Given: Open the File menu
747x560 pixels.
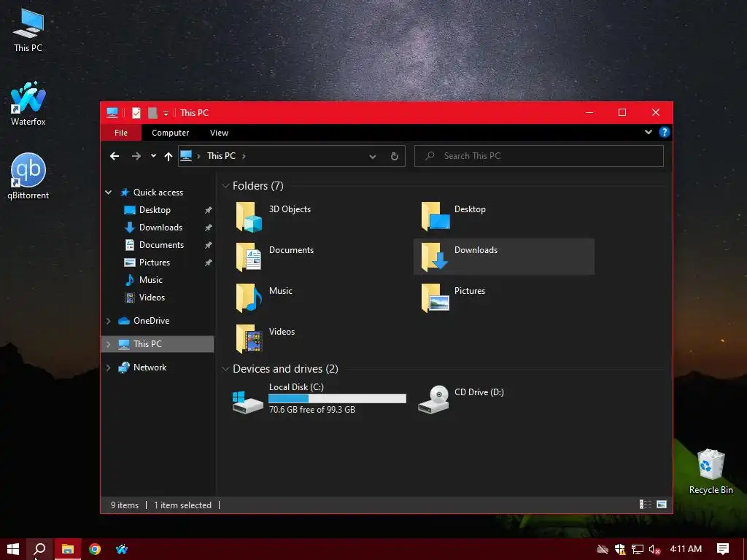Looking at the screenshot, I should click(x=121, y=133).
